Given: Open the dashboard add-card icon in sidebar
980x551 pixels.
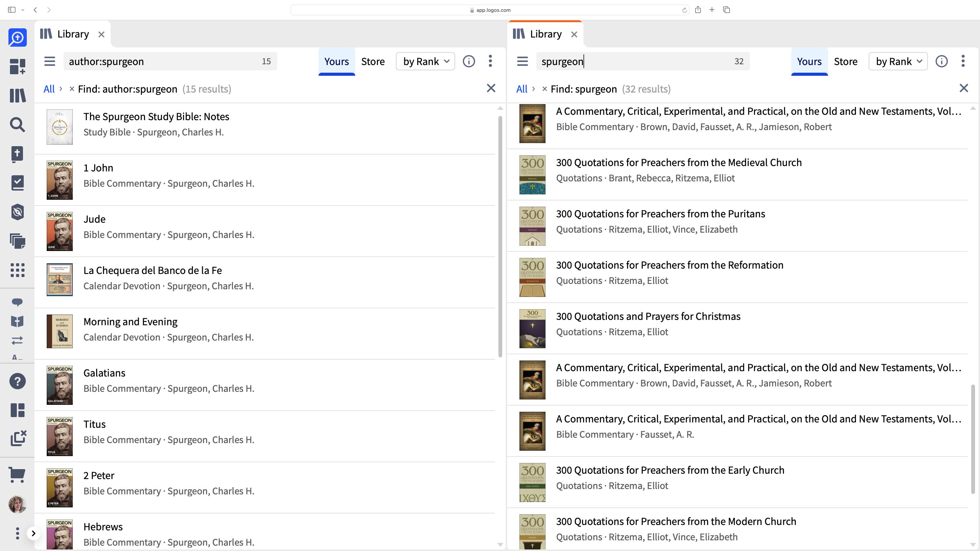Looking at the screenshot, I should coord(17,66).
